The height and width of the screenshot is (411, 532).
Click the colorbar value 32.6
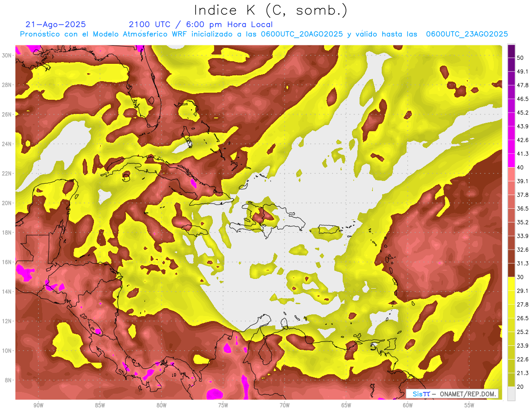[522, 250]
